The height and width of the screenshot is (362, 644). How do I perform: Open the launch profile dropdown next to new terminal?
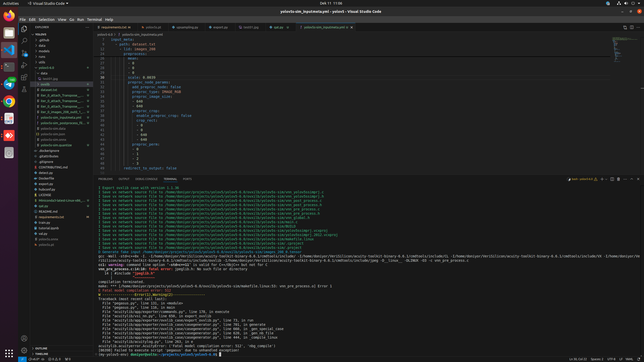point(606,179)
